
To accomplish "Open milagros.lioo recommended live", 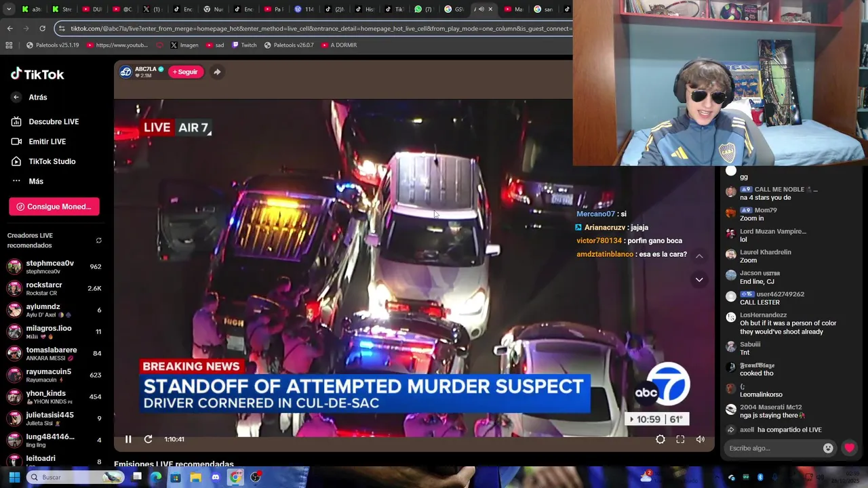I will point(54,331).
